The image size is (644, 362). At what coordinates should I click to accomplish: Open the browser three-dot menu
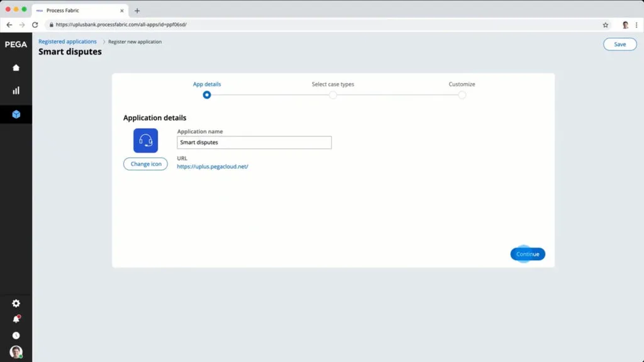[x=636, y=25]
